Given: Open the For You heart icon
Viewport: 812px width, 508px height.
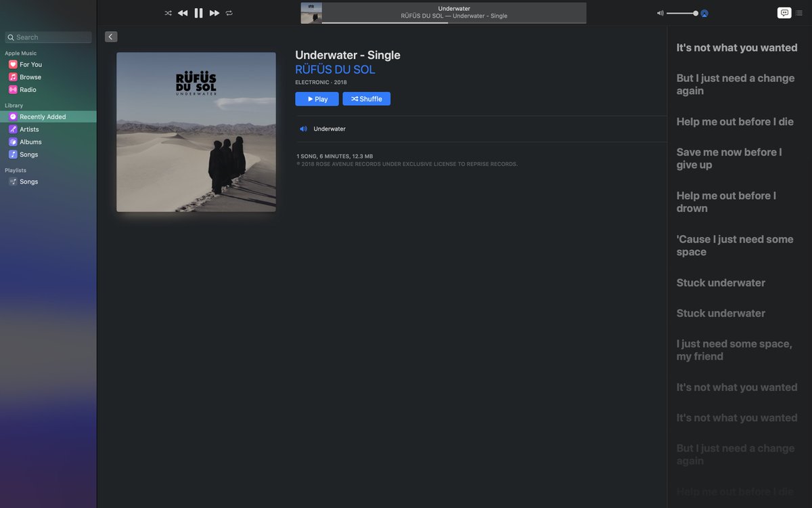Looking at the screenshot, I should [13, 64].
